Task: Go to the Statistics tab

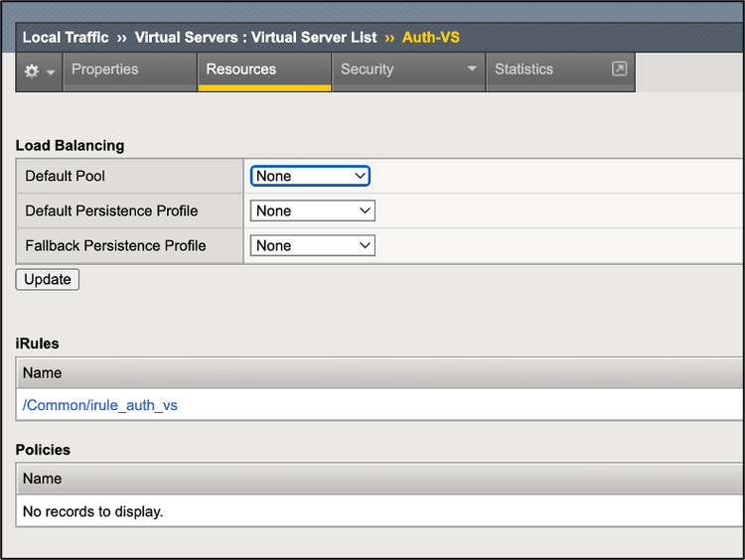Action: pyautogui.click(x=523, y=70)
